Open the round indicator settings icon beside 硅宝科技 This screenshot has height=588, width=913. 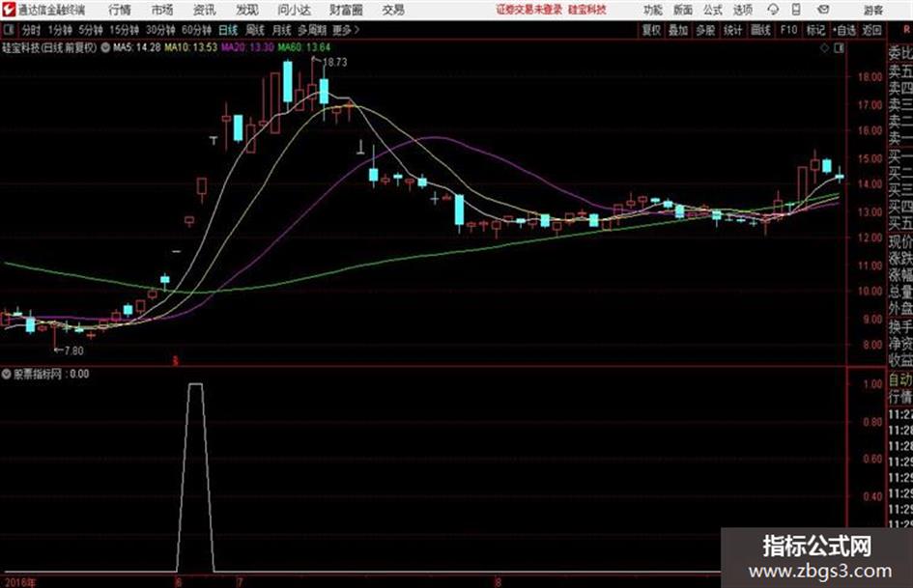(105, 47)
